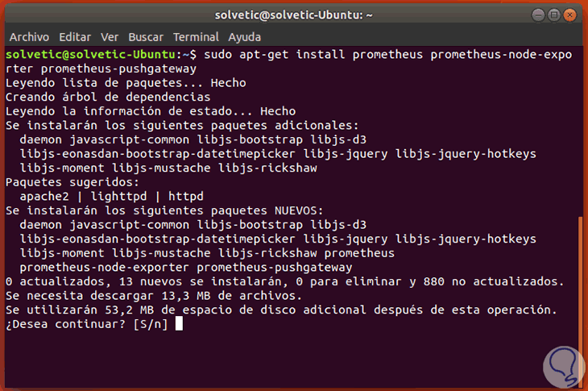Screen dimensions: 588x391
Task: Click 'Se utilizarán 53,2 MB' line
Action: pyautogui.click(x=281, y=310)
